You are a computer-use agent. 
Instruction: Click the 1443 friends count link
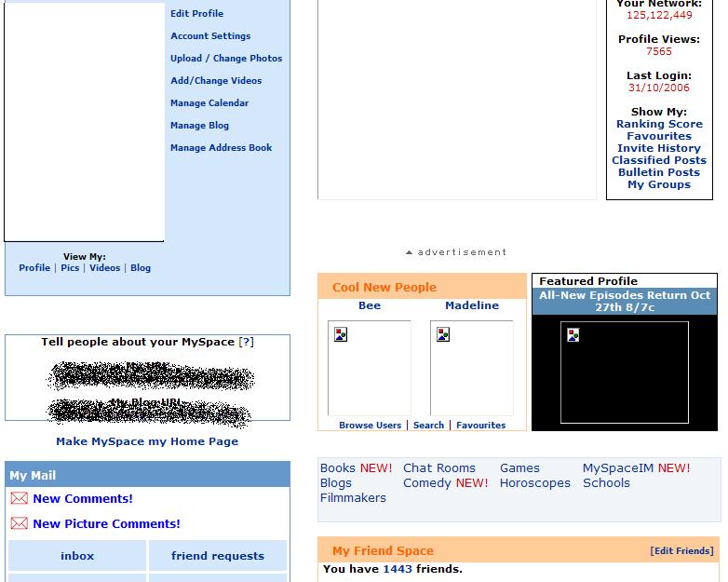tap(398, 569)
